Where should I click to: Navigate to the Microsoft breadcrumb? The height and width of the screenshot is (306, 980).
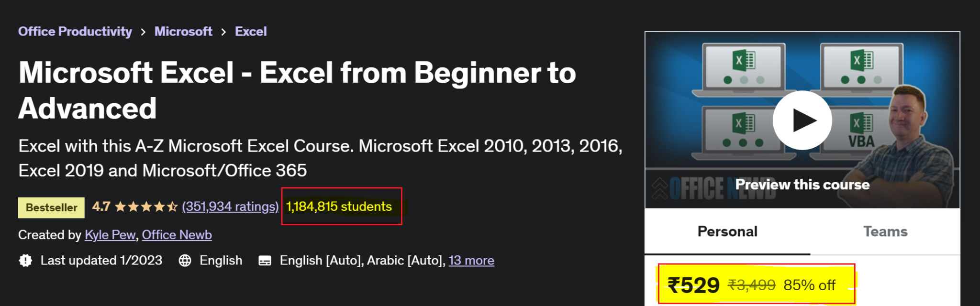183,32
